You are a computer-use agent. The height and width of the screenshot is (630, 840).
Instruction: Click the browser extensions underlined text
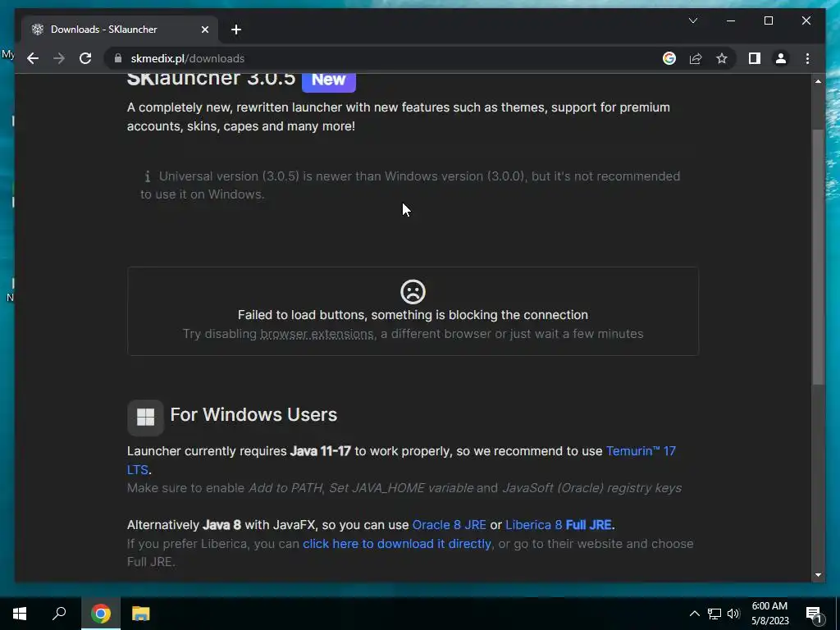coord(317,334)
